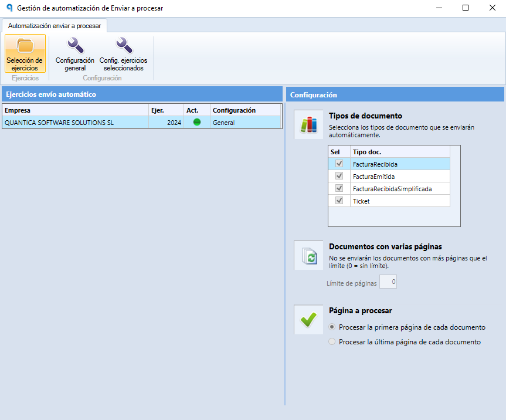Image resolution: width=506 pixels, height=420 pixels.
Task: Toggle the FacturaEmitida checkbox
Action: 339,176
